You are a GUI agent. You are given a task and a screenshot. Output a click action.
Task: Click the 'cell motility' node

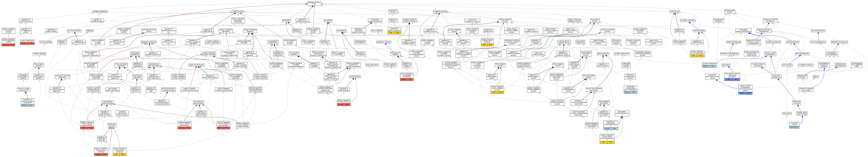328,20
